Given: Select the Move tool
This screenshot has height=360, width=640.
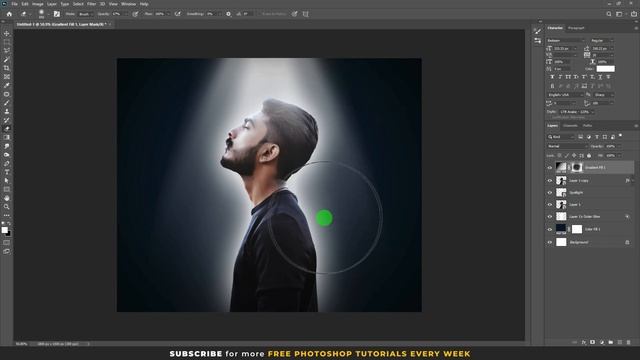Looking at the screenshot, I should [x=7, y=33].
